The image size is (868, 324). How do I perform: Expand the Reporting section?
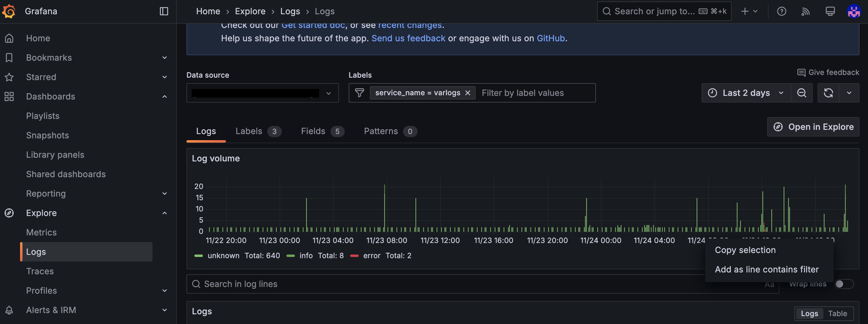point(164,194)
